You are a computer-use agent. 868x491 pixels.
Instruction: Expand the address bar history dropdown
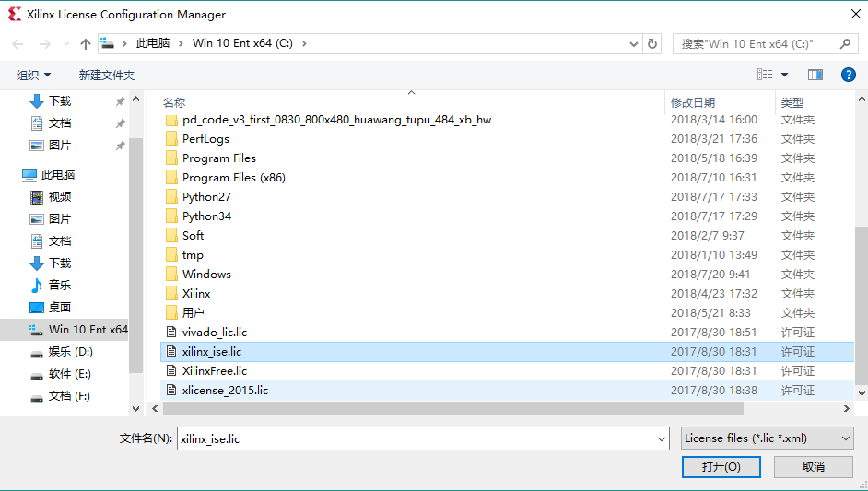point(634,43)
